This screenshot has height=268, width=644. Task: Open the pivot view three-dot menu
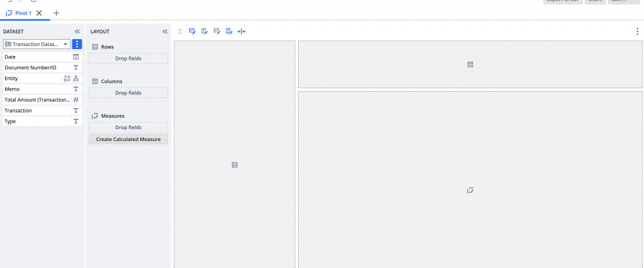pyautogui.click(x=637, y=31)
